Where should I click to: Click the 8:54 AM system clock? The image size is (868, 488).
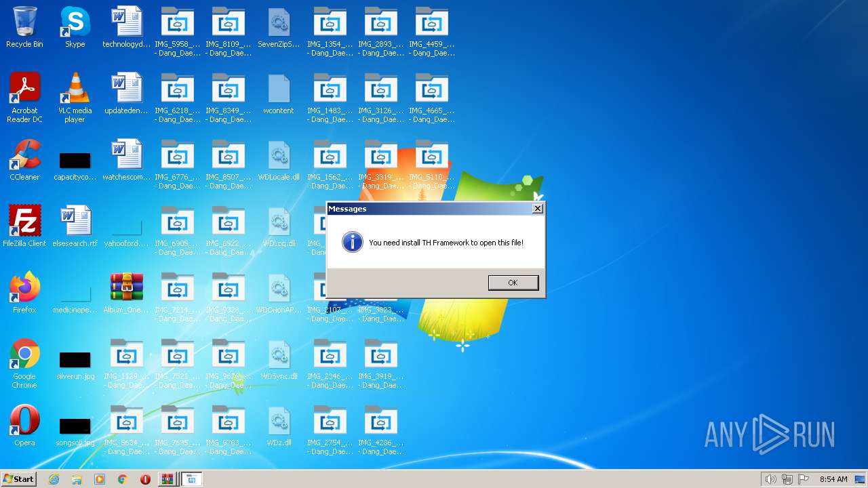pyautogui.click(x=833, y=479)
